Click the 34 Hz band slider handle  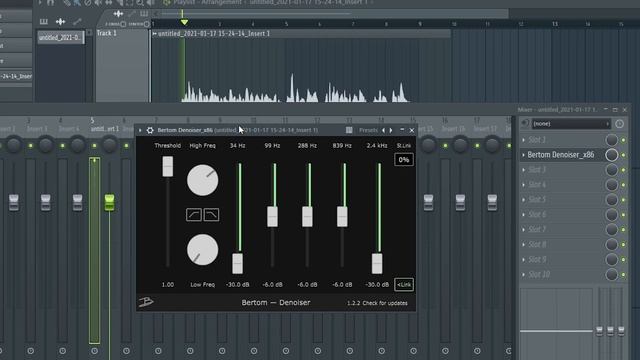tap(238, 263)
